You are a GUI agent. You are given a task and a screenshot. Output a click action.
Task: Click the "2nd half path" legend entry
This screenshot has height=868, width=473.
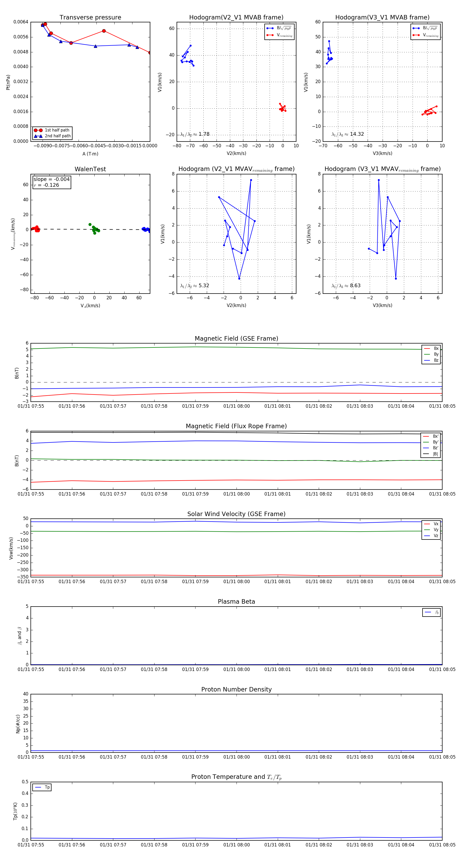(52, 136)
